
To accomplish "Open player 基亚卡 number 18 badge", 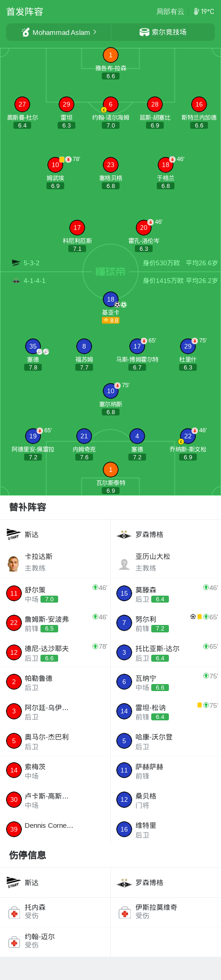I will [x=110, y=299].
